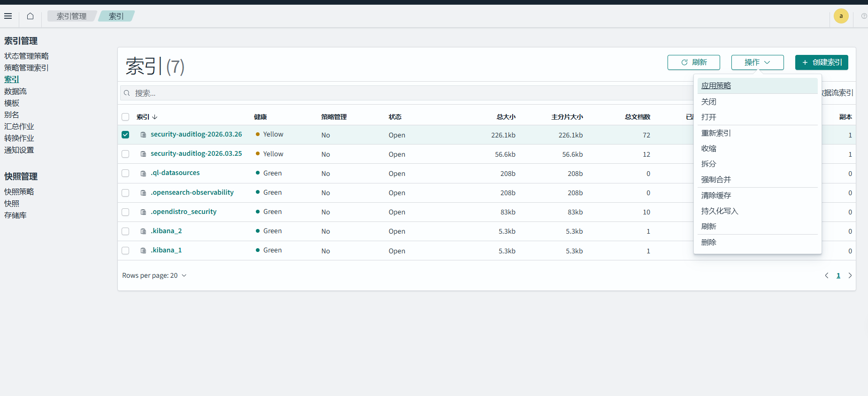The width and height of the screenshot is (868, 396).
Task: Select 删除 in the actions menu
Action: coord(709,243)
